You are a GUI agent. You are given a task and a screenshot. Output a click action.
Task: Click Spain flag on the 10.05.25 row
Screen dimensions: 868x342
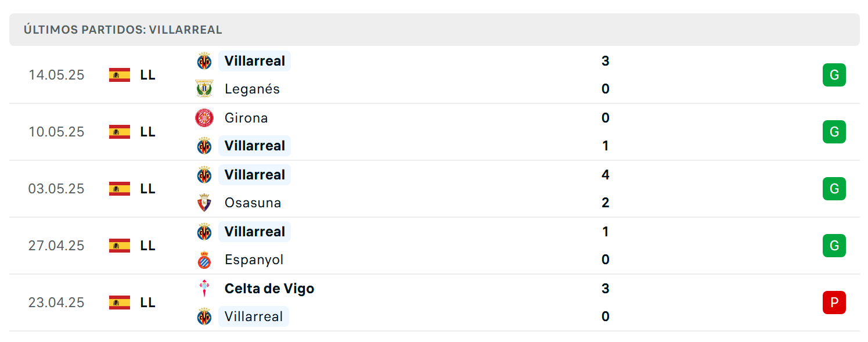point(120,132)
